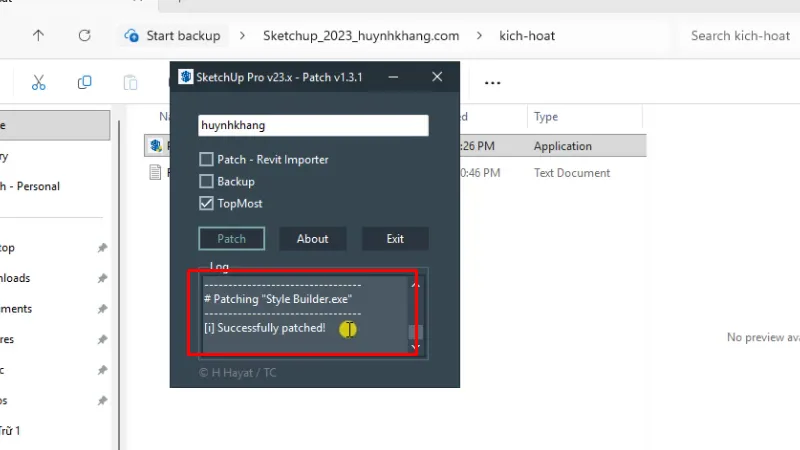Click the Start backup cloud icon
Viewport: 800px width, 450px height.
point(132,36)
